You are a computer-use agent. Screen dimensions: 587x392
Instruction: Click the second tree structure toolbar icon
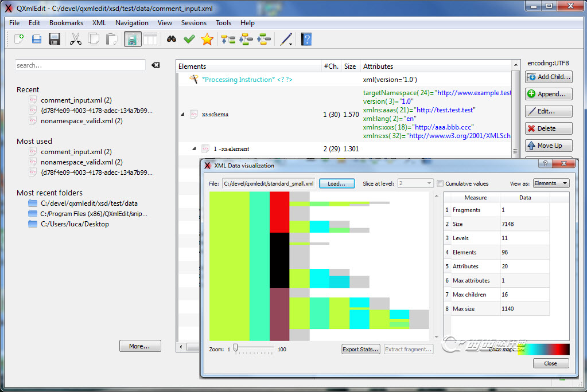(x=246, y=39)
